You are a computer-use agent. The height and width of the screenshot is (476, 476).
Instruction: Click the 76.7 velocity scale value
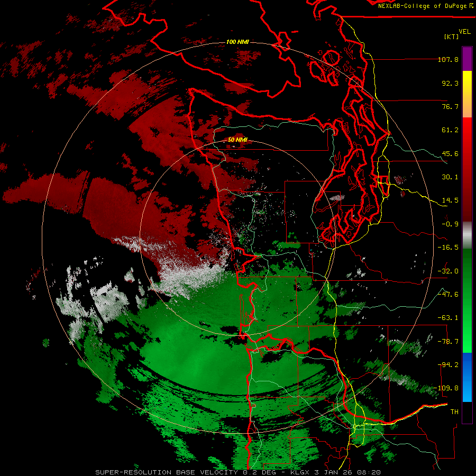pyautogui.click(x=450, y=106)
